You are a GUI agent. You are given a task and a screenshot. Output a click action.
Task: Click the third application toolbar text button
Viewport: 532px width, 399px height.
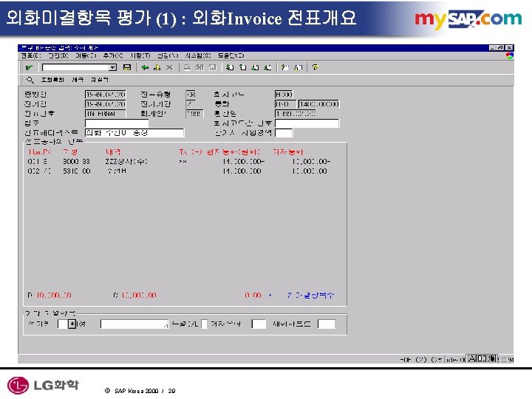click(100, 80)
